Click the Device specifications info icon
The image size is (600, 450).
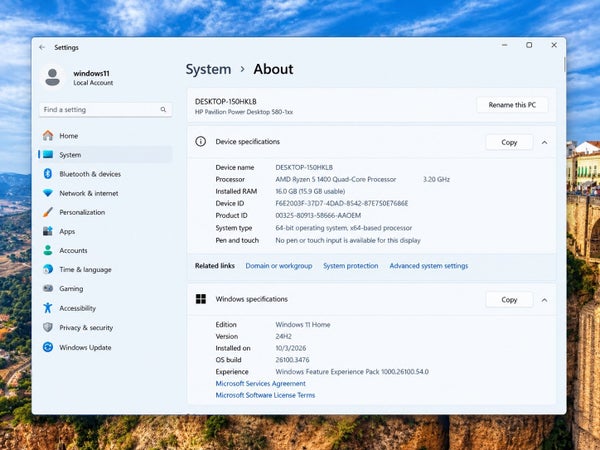201,142
